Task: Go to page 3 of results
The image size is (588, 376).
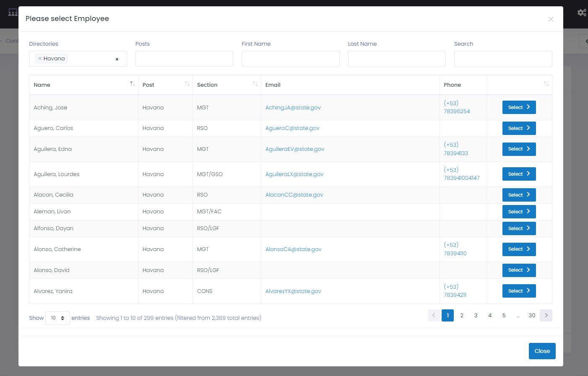Action: click(x=476, y=315)
